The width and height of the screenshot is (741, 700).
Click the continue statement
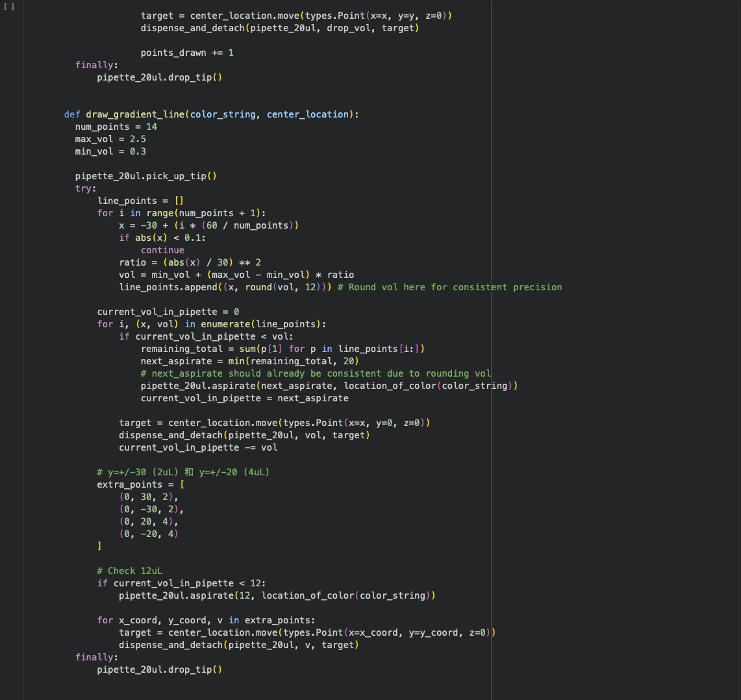coord(162,250)
